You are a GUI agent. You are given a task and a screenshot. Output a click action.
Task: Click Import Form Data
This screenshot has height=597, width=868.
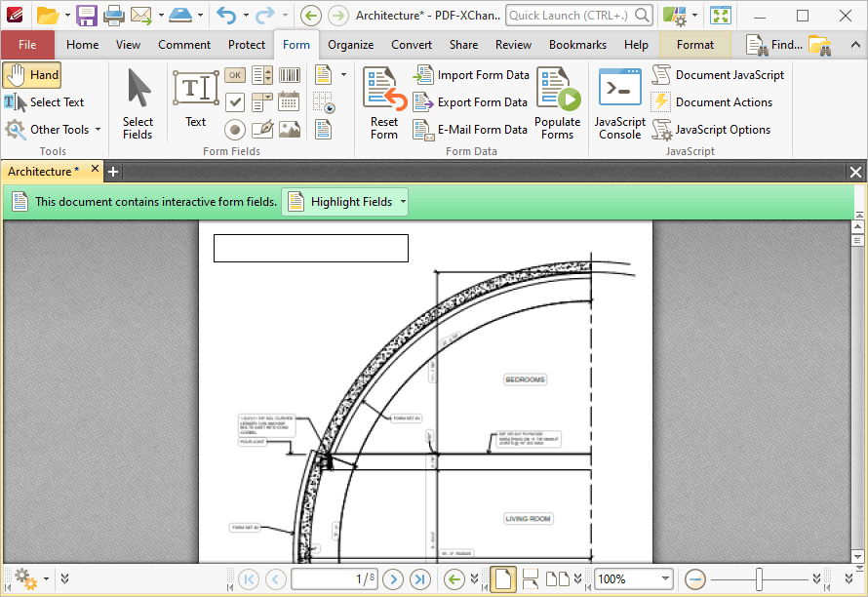point(472,75)
